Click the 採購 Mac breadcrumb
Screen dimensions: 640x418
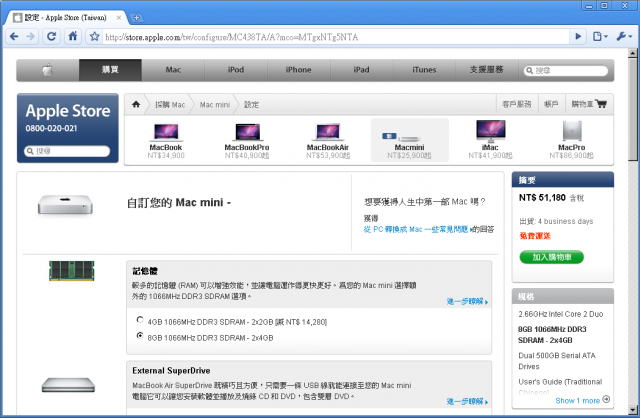pyautogui.click(x=170, y=105)
